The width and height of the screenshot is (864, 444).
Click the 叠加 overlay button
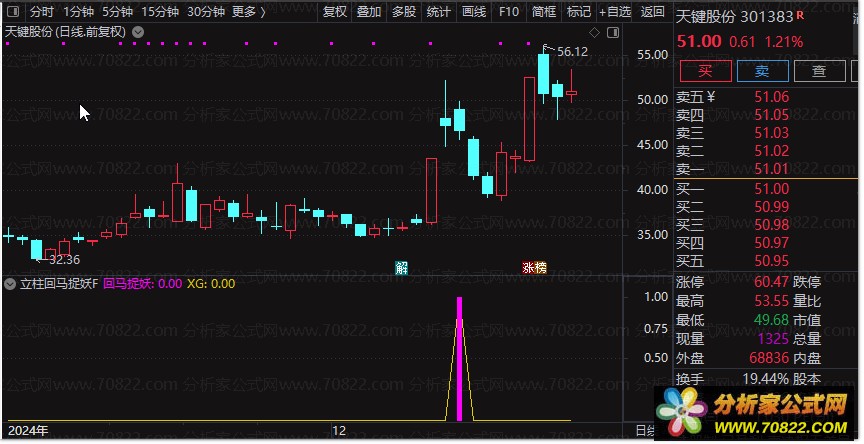click(369, 12)
